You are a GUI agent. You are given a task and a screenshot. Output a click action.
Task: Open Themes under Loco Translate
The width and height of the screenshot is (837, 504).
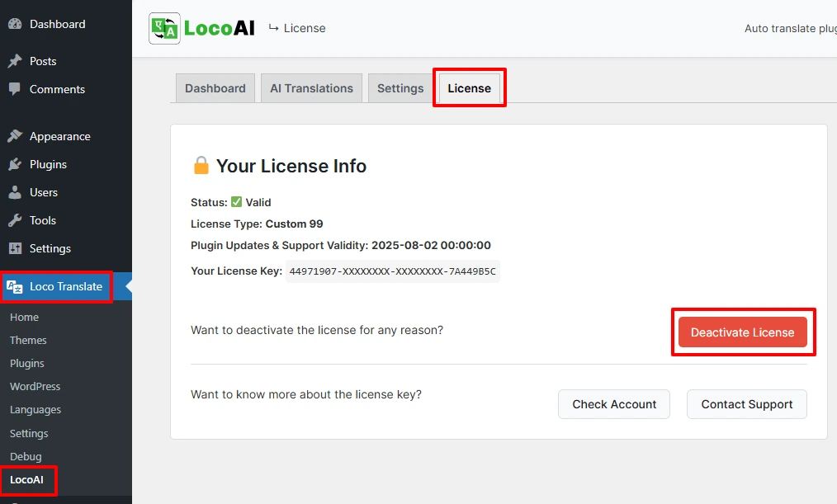coord(28,341)
